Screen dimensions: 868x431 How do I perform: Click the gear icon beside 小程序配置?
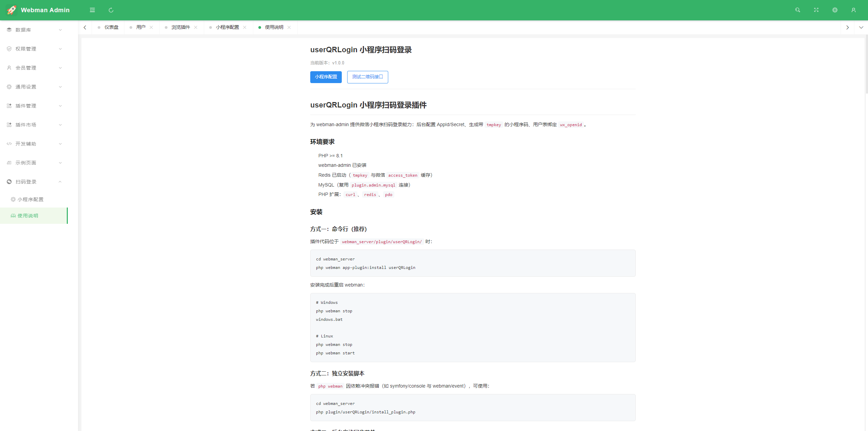coord(13,199)
